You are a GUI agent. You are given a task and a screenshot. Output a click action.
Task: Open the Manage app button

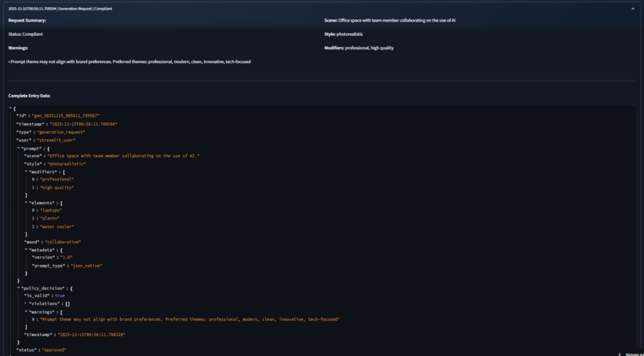tap(631, 354)
